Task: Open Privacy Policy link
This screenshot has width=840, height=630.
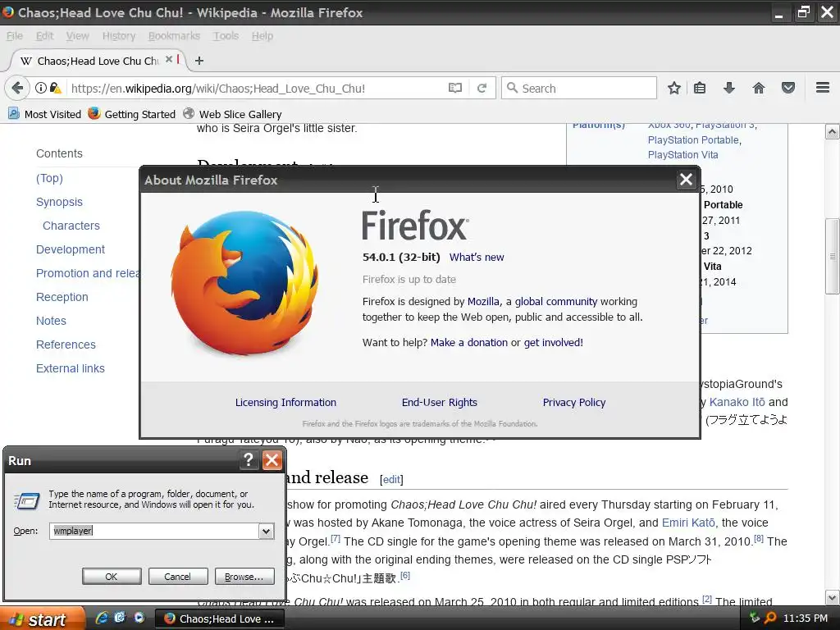Action: (x=573, y=402)
